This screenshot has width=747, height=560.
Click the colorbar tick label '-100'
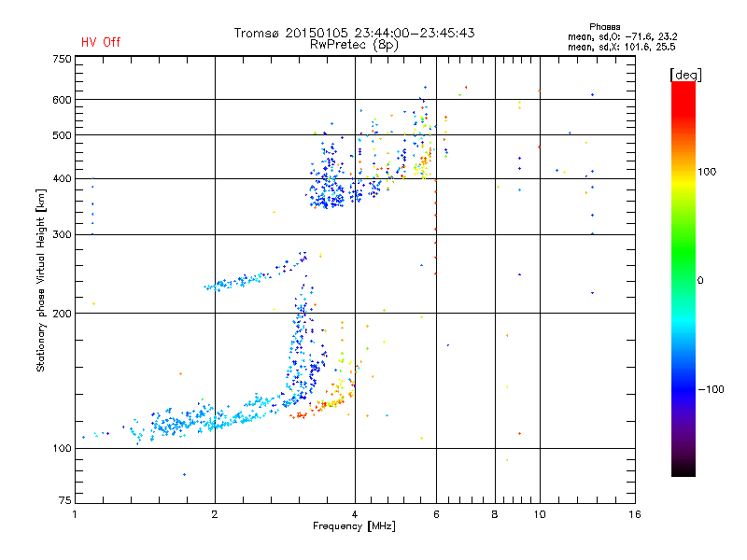tap(711, 389)
